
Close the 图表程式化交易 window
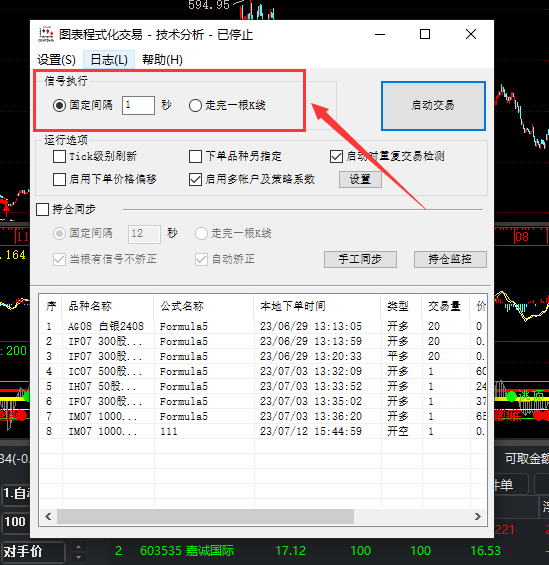471,35
